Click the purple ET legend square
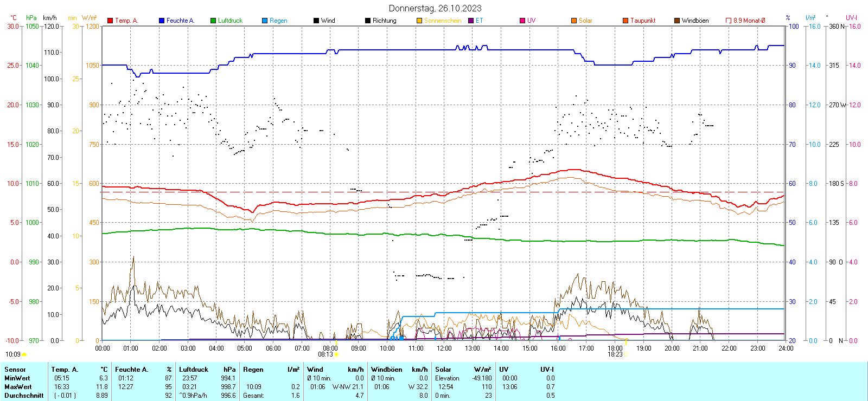Viewport: 868px width, 401px height. [471, 21]
